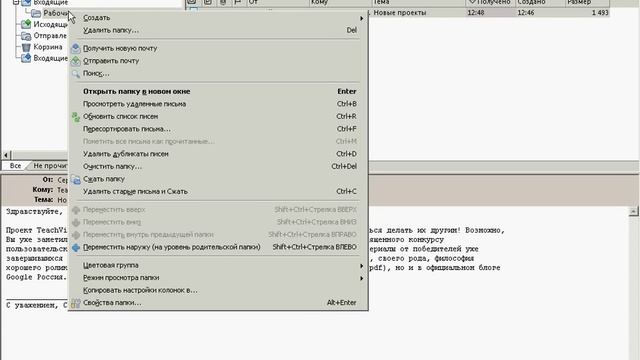Select the Корзина trash bin icon
Viewport: 640px width, 360px height.
(x=26, y=47)
